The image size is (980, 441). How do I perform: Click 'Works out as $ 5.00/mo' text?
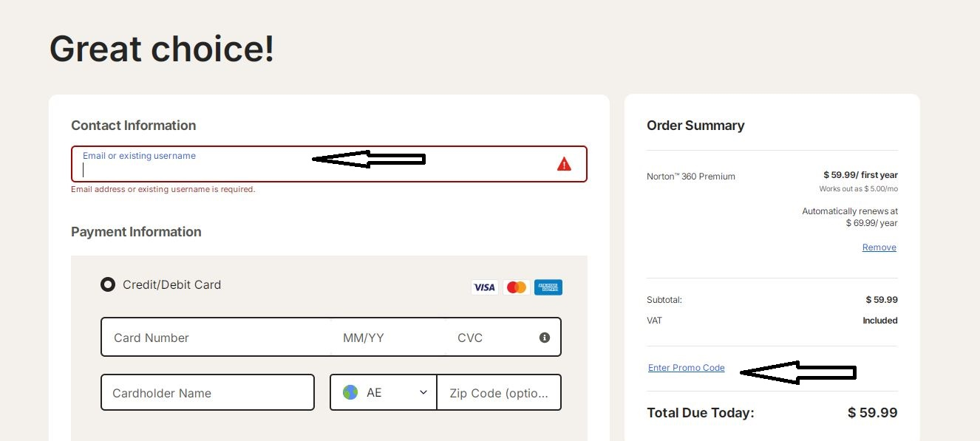(x=859, y=189)
